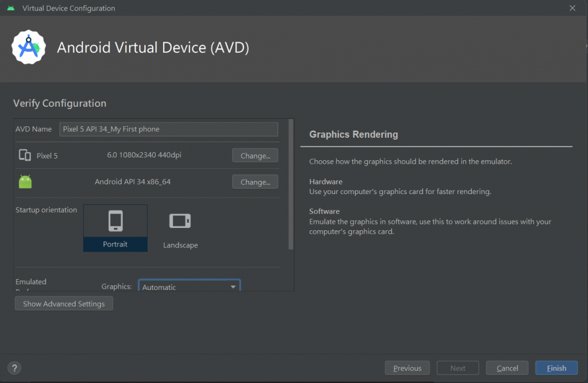Click the configuration panel vertical scrollbar
Viewport: 588px width, 383px height.
click(291, 184)
